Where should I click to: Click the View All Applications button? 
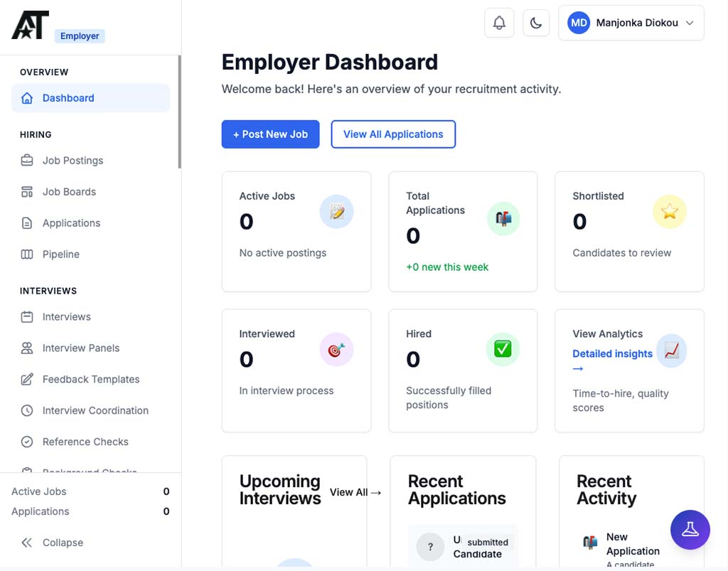pos(393,134)
